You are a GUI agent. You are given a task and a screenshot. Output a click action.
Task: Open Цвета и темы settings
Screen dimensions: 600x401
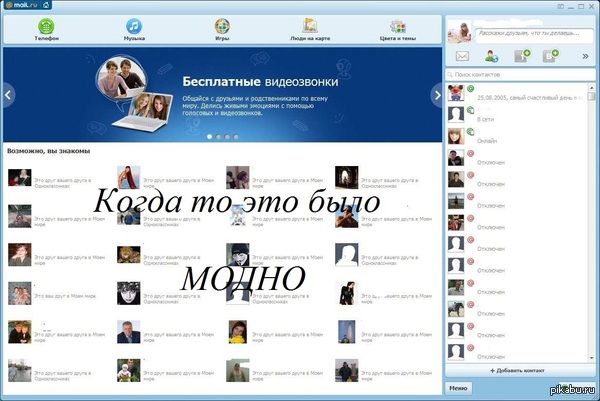click(x=398, y=28)
